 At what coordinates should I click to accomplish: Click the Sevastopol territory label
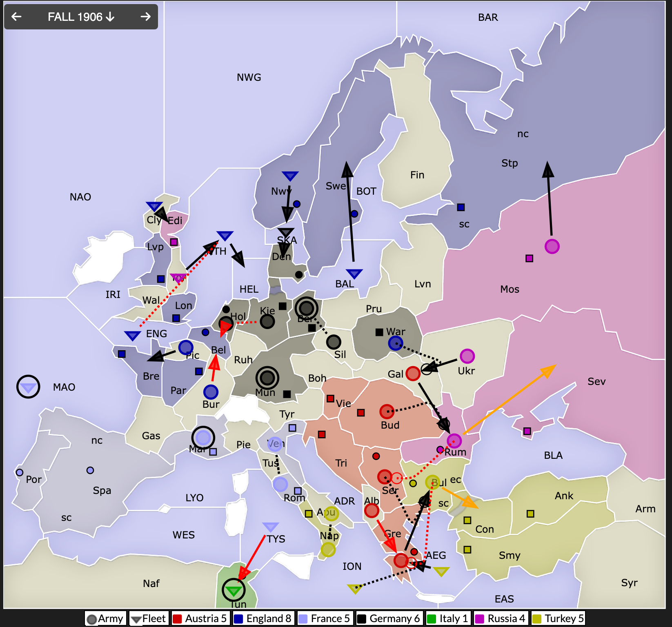596,382
